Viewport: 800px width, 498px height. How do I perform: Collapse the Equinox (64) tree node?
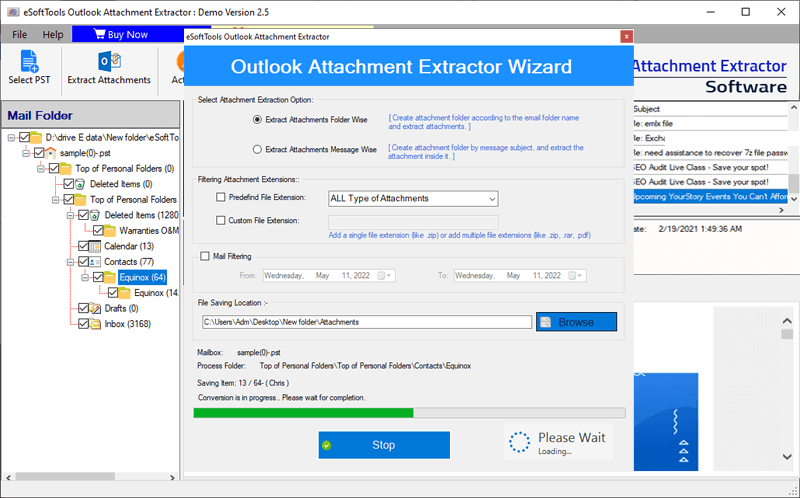click(85, 277)
